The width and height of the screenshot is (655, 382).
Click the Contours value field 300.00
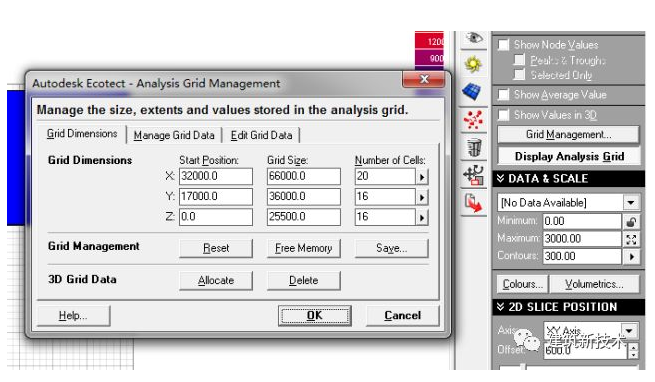coord(582,256)
